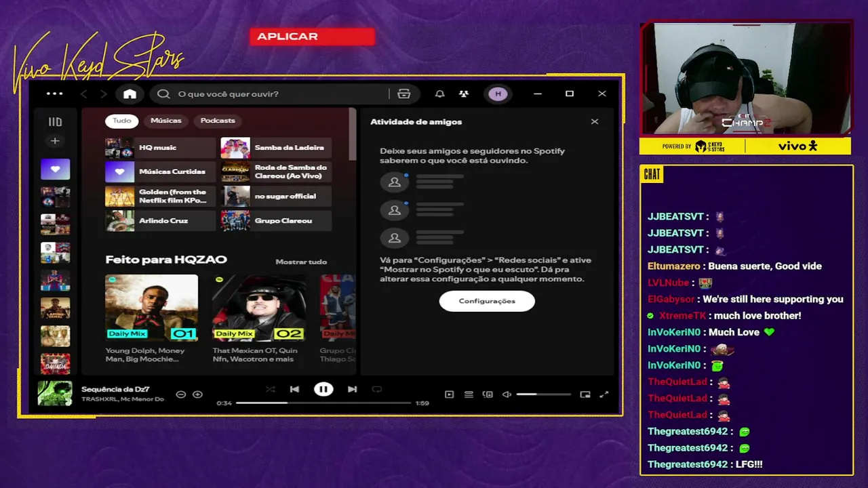Select the Tudo filter chip
This screenshot has height=488, width=868.
[122, 121]
